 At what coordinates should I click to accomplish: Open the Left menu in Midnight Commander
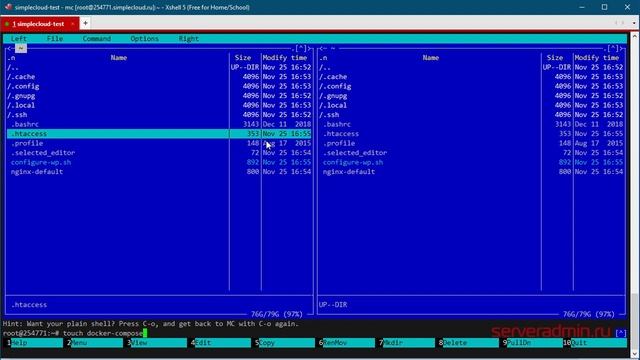click(x=19, y=39)
